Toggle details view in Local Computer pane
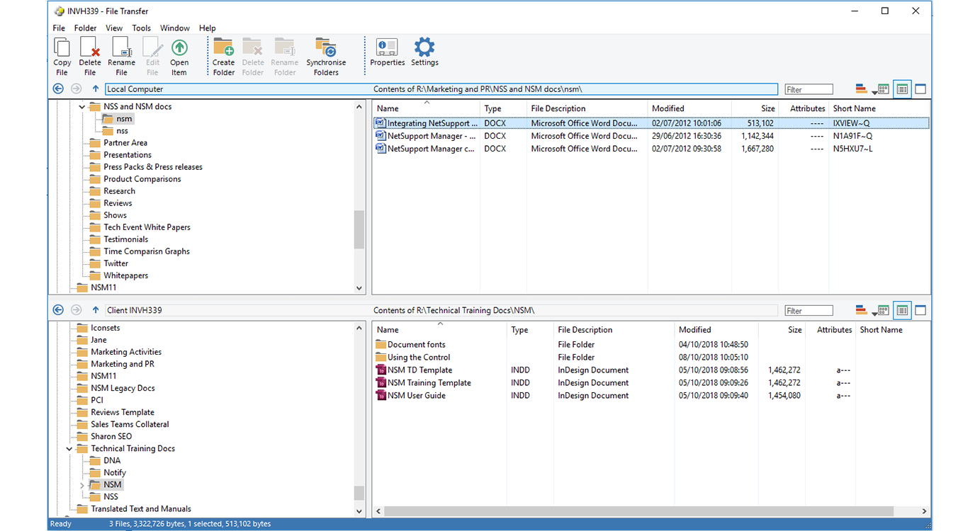This screenshot has height=531, width=980. [902, 89]
